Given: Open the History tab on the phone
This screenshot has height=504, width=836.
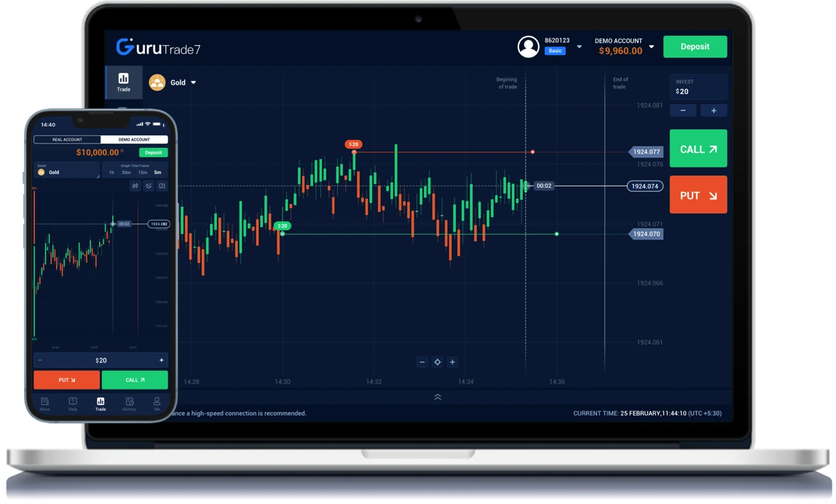Looking at the screenshot, I should (x=129, y=403).
